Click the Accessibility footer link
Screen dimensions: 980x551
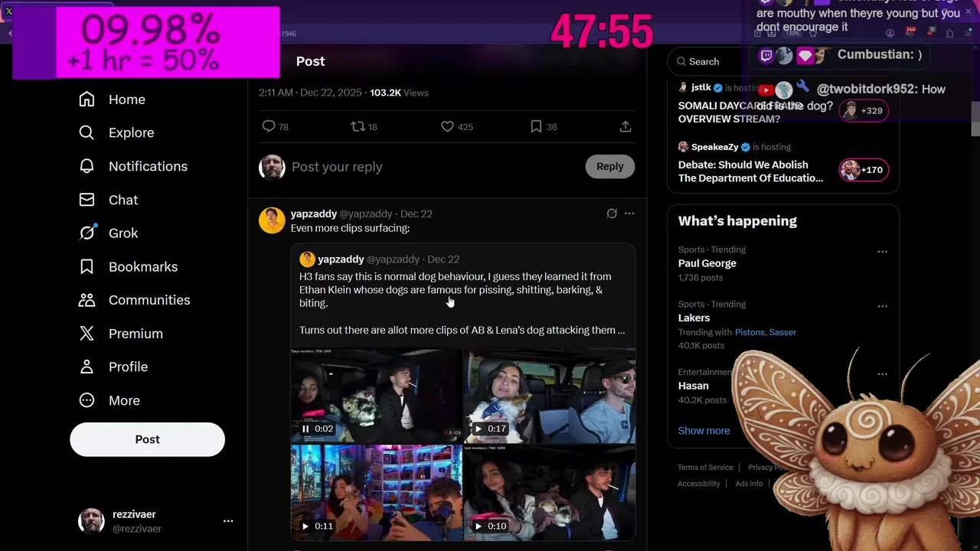tap(698, 484)
